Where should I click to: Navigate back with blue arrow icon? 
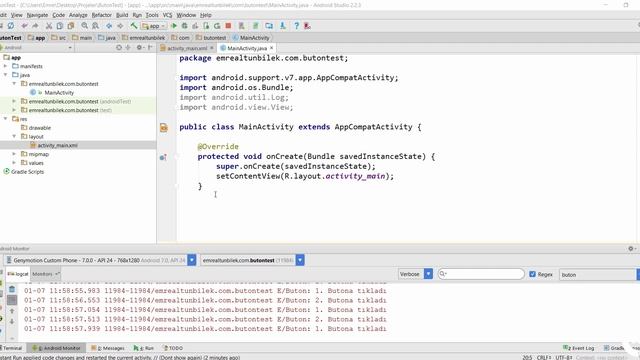tap(109, 26)
